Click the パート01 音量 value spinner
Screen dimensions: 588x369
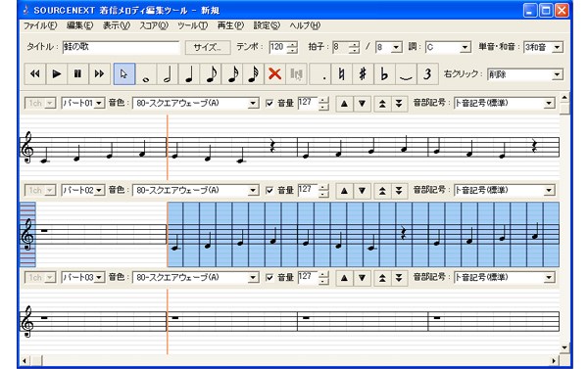[323, 103]
